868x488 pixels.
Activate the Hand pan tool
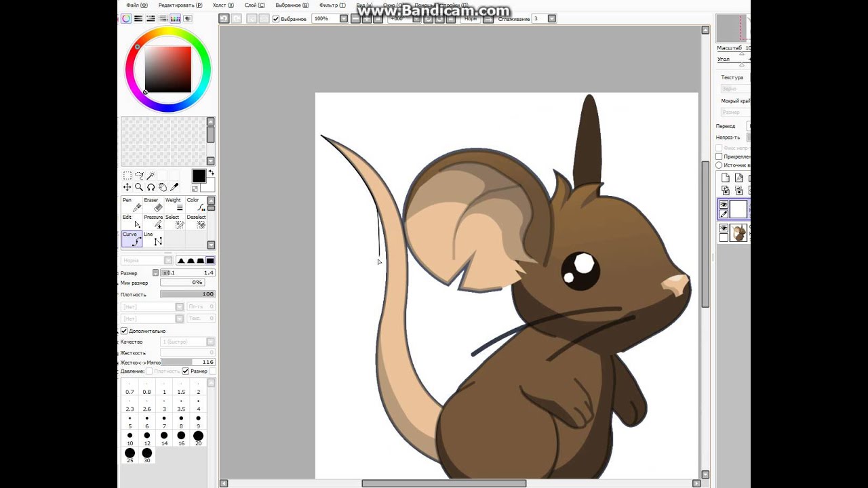coord(163,187)
